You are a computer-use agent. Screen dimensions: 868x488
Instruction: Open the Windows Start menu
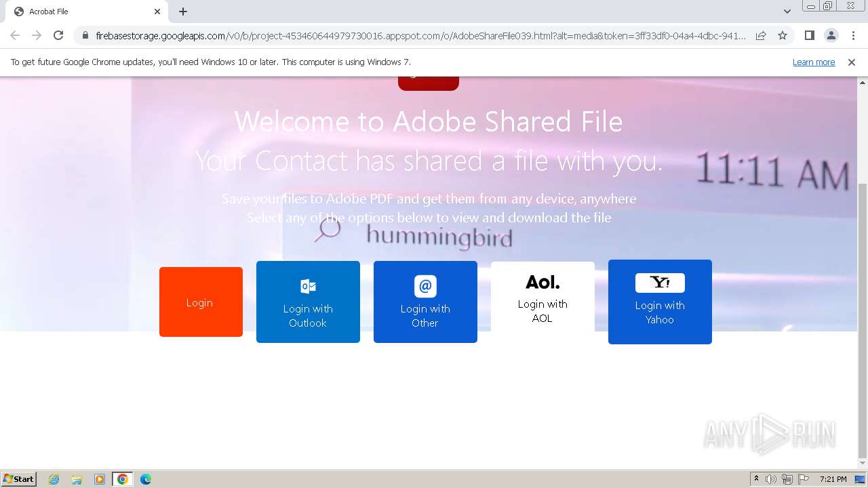click(x=18, y=479)
